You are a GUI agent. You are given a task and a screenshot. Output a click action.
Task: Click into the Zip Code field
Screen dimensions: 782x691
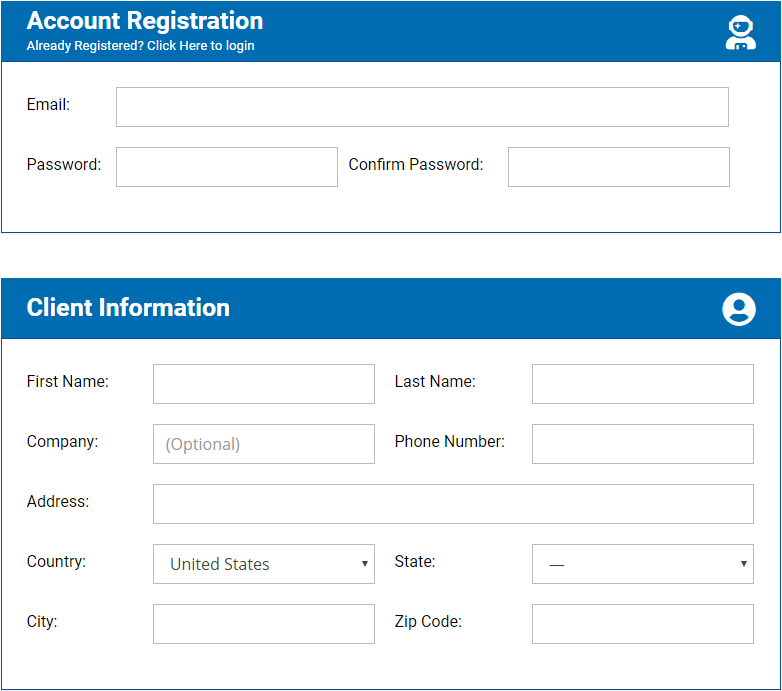pos(643,624)
